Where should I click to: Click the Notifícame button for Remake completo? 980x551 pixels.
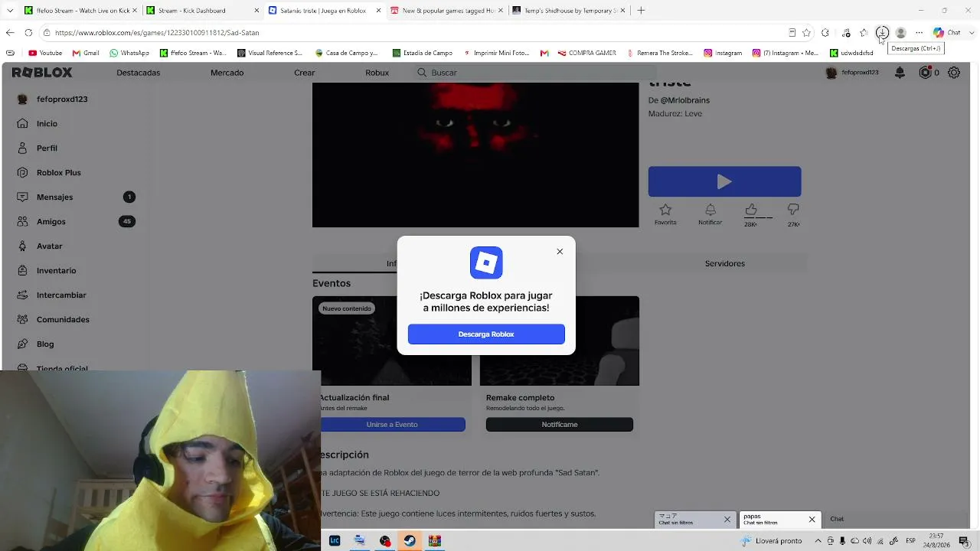click(560, 425)
